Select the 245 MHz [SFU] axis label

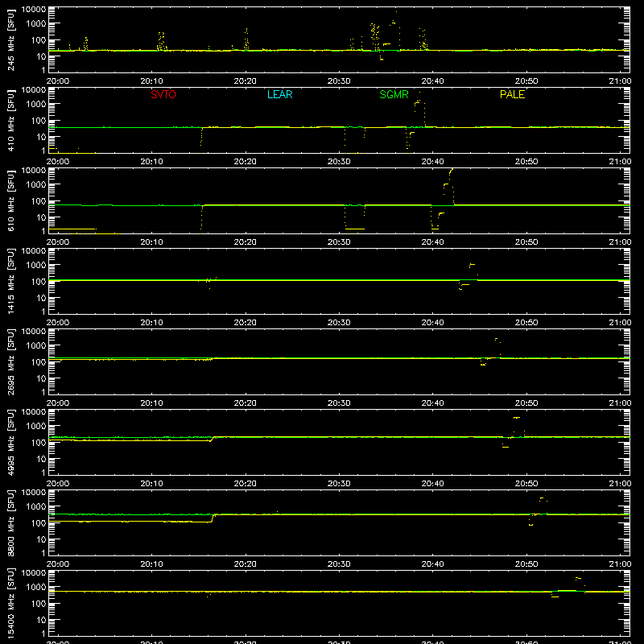[11, 40]
